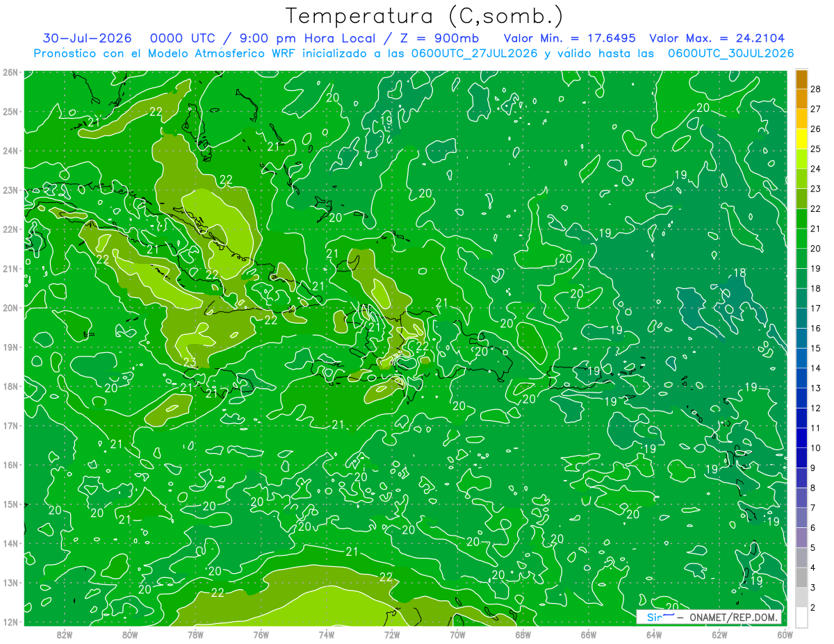Click the "18N" latitude axis label
Image resolution: width=834 pixels, height=644 pixels.
tap(10, 386)
